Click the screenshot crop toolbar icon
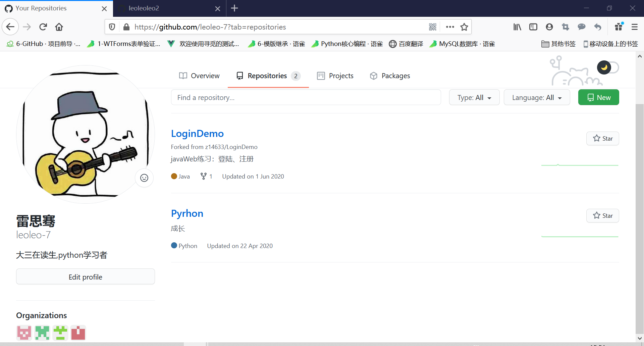 coord(566,27)
